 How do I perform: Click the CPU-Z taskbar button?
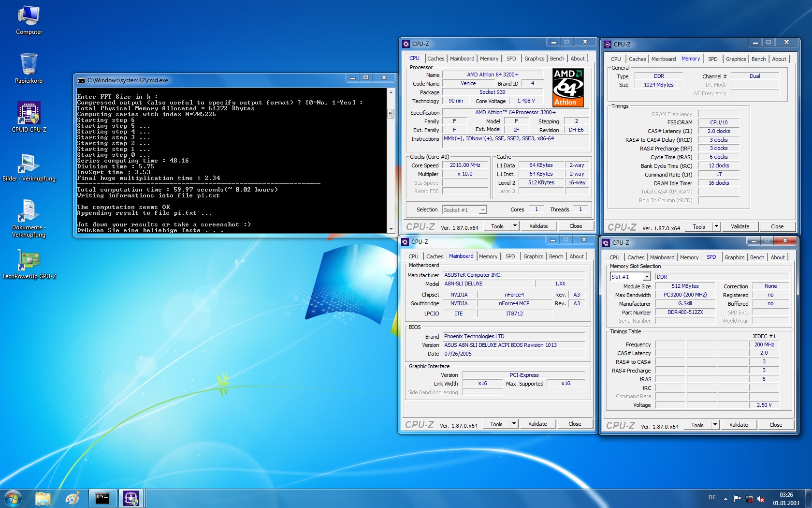point(131,498)
